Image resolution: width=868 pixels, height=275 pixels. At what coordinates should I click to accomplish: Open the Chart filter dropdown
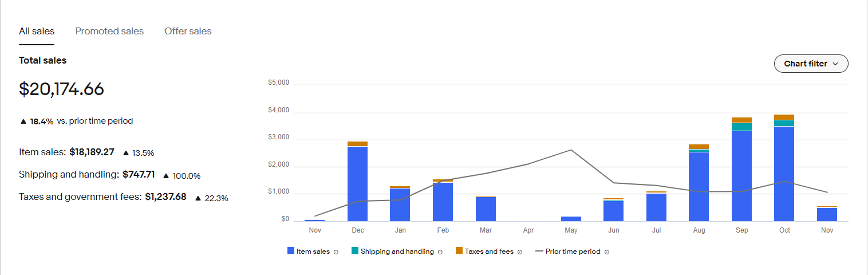811,64
